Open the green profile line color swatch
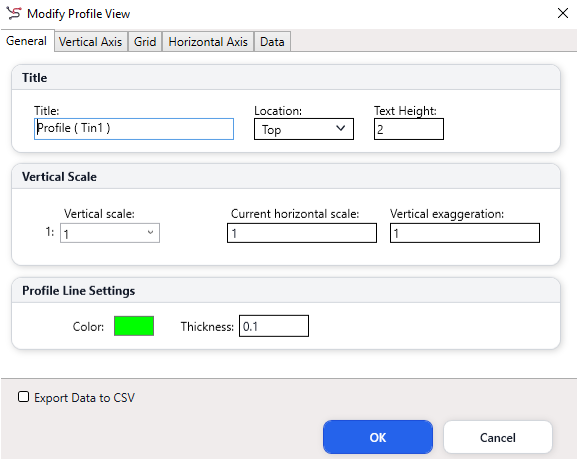 click(134, 326)
